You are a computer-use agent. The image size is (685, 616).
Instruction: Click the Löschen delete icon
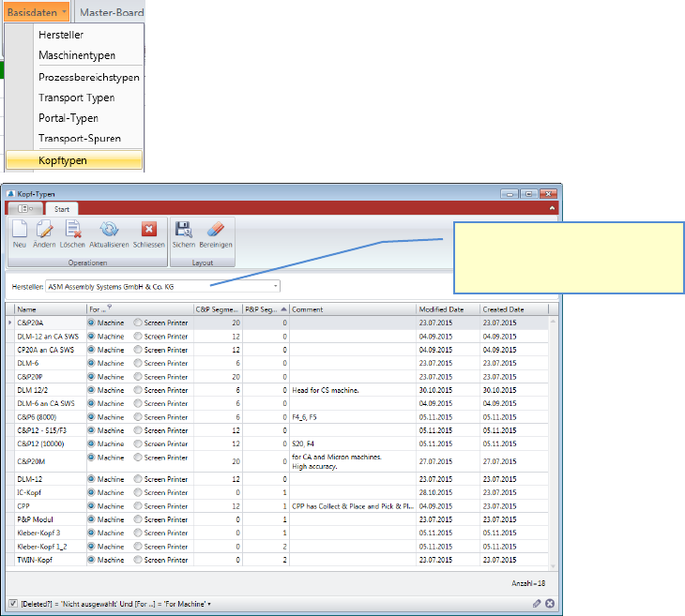click(x=72, y=229)
